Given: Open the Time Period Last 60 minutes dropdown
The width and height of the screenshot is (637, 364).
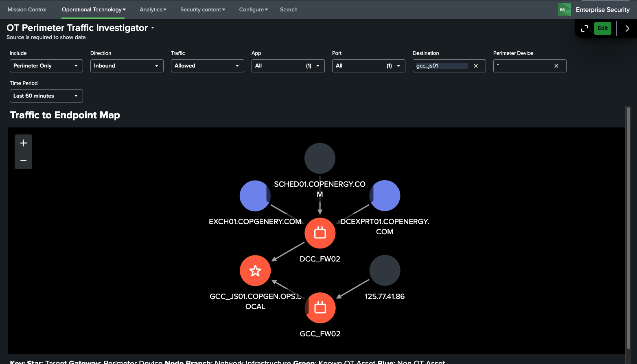Looking at the screenshot, I should (46, 96).
